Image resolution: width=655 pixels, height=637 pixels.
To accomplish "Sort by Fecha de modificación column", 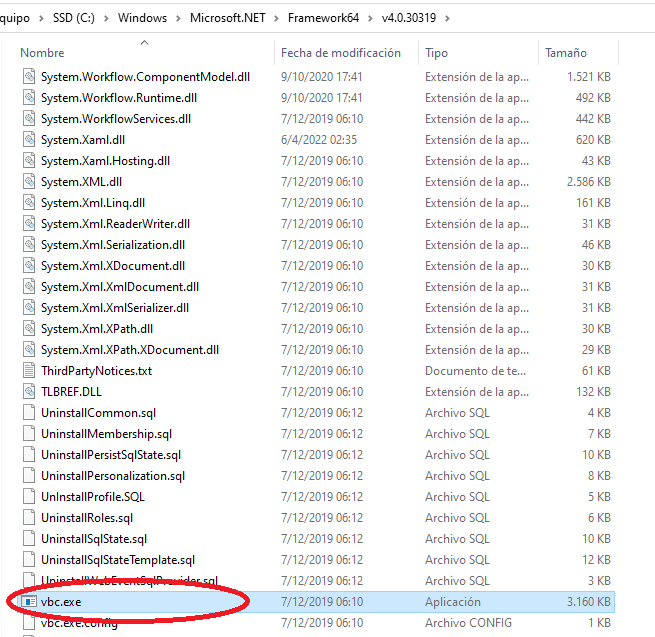I will pos(341,53).
